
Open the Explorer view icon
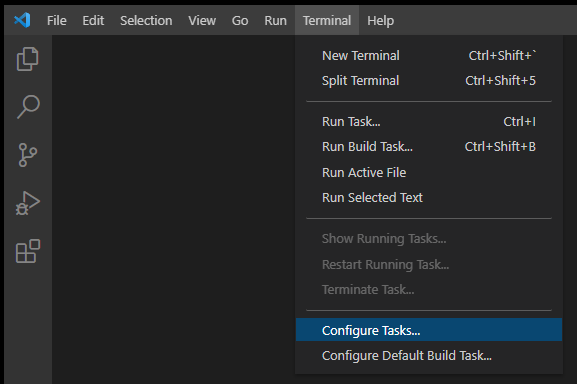[28, 59]
